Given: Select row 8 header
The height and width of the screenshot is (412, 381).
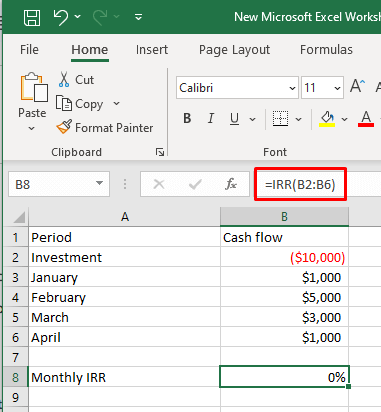Looking at the screenshot, I should (16, 377).
